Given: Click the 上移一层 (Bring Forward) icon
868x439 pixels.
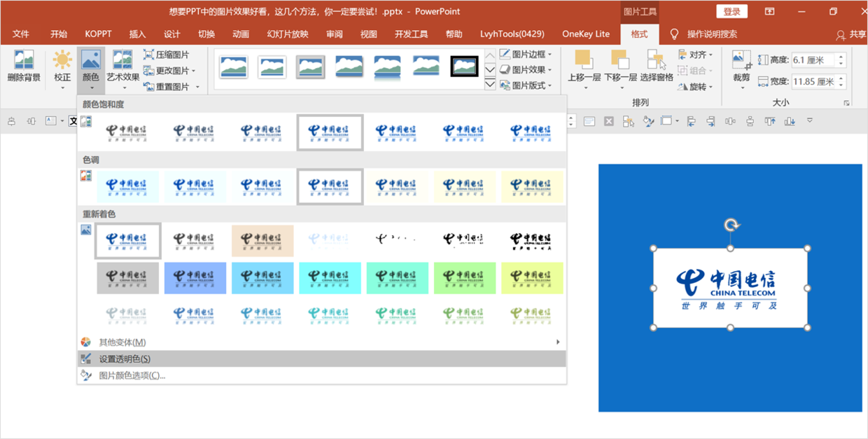Looking at the screenshot, I should pos(583,60).
